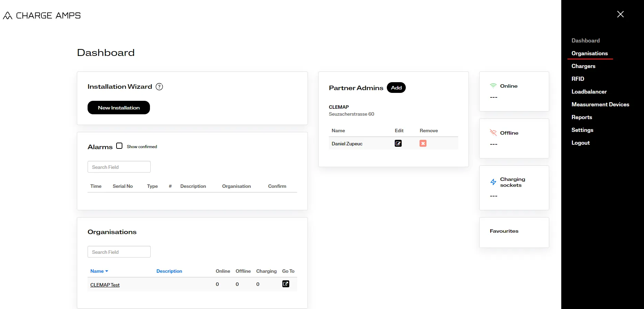Click the Go To column header
Screen dimensions: 644x309
click(x=288, y=271)
